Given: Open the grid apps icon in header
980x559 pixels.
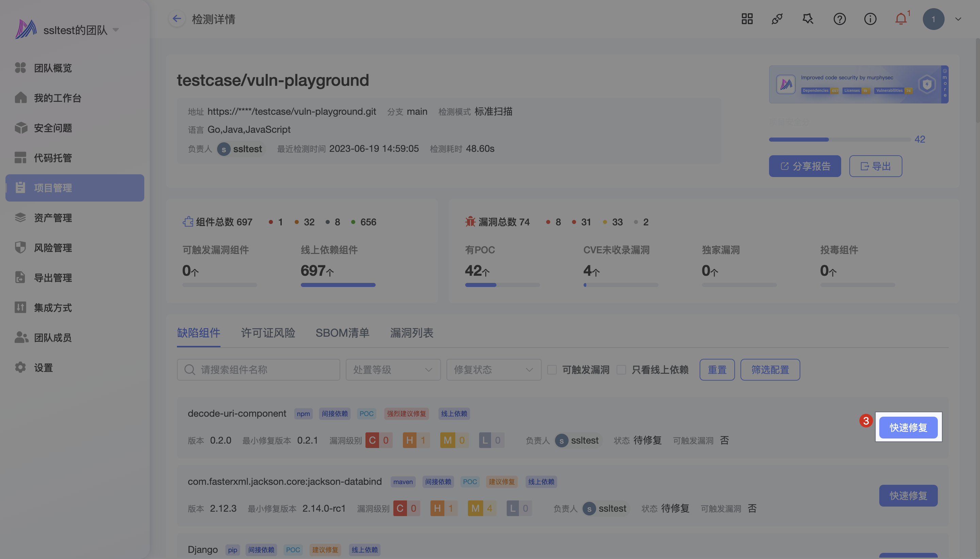Looking at the screenshot, I should (x=747, y=19).
